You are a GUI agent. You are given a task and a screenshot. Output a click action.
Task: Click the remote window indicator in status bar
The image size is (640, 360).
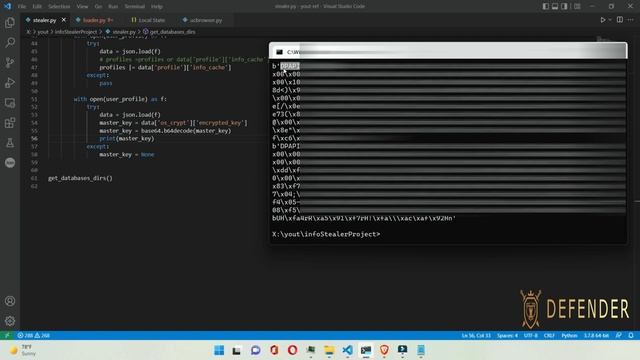[7, 335]
